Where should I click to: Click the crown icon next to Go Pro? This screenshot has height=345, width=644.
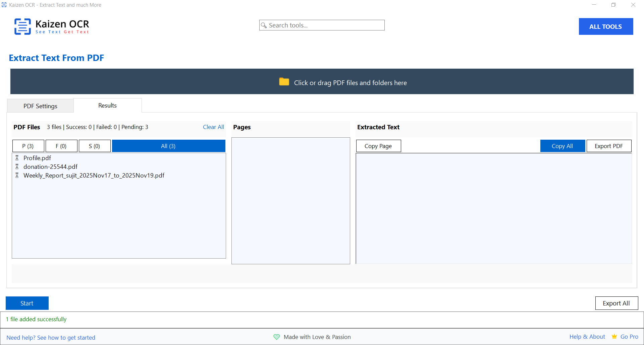tap(614, 337)
